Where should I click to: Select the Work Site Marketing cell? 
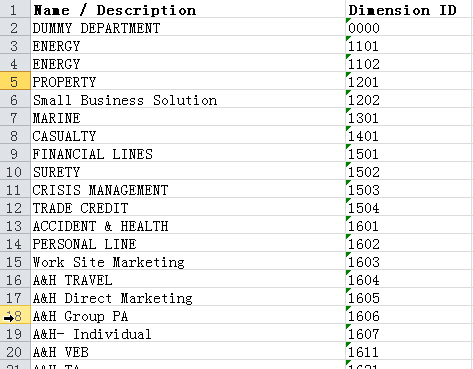[x=188, y=262]
